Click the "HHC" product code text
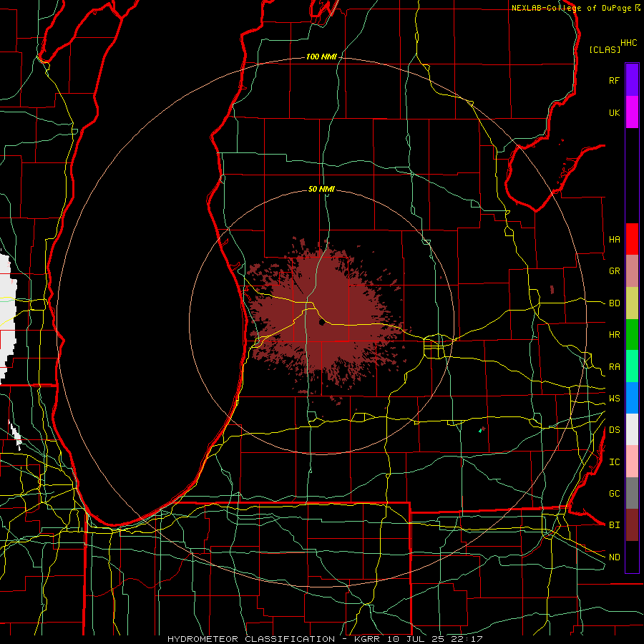 point(629,43)
